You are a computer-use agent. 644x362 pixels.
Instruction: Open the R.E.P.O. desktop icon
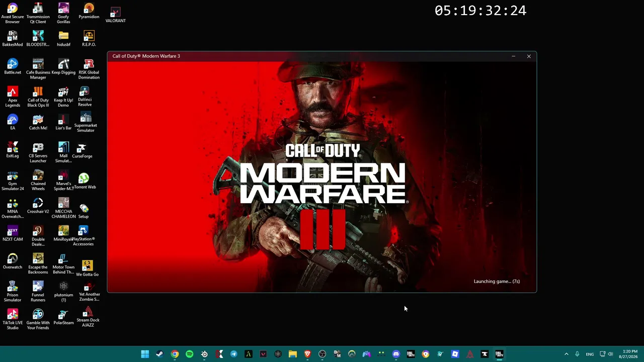click(89, 39)
